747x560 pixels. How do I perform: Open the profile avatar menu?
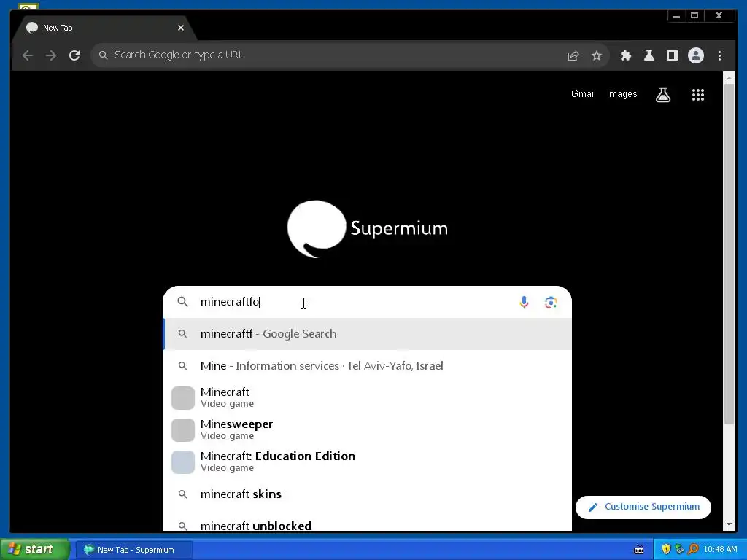(695, 55)
